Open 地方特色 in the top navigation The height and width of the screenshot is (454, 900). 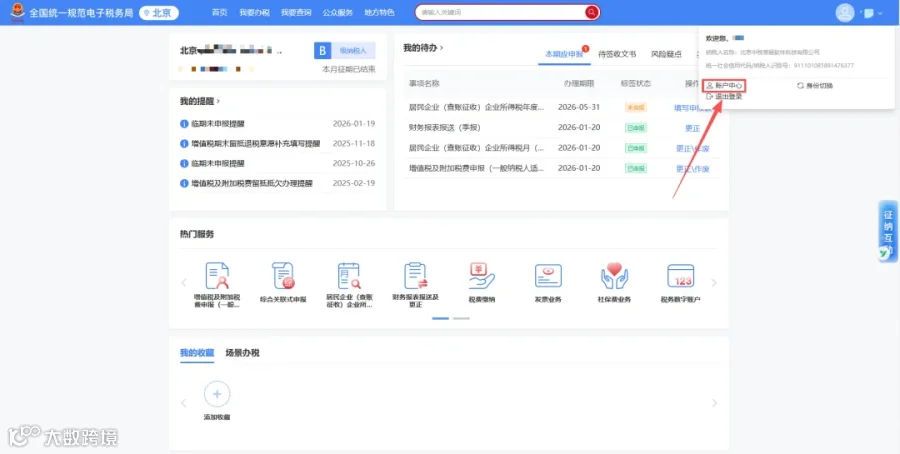click(379, 13)
